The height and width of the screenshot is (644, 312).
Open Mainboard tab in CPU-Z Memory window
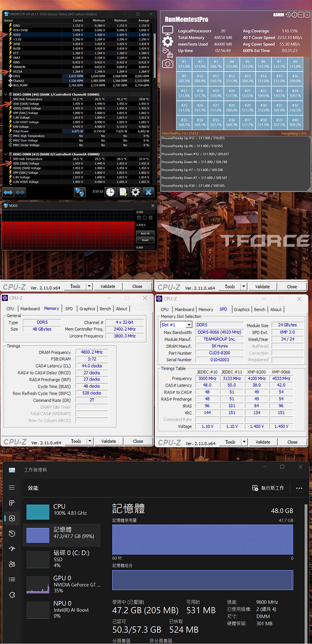point(30,309)
